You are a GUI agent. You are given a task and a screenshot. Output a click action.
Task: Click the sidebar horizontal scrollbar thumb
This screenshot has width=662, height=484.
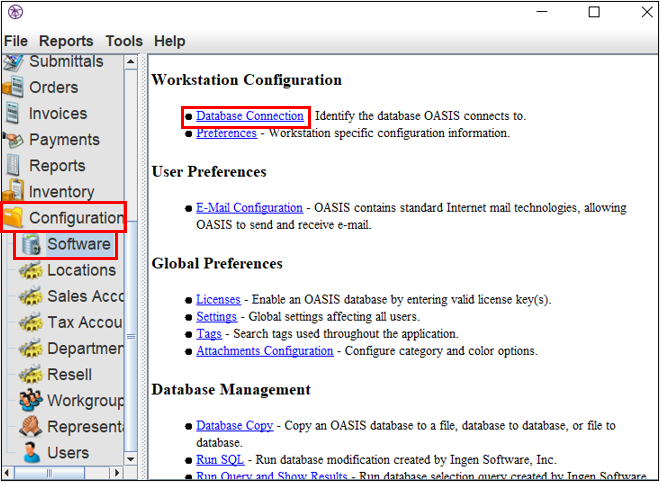49,473
